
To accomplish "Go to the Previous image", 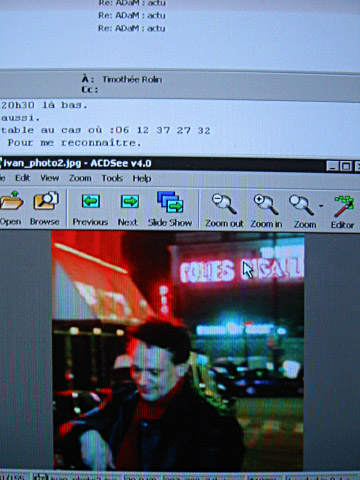I will 91,201.
